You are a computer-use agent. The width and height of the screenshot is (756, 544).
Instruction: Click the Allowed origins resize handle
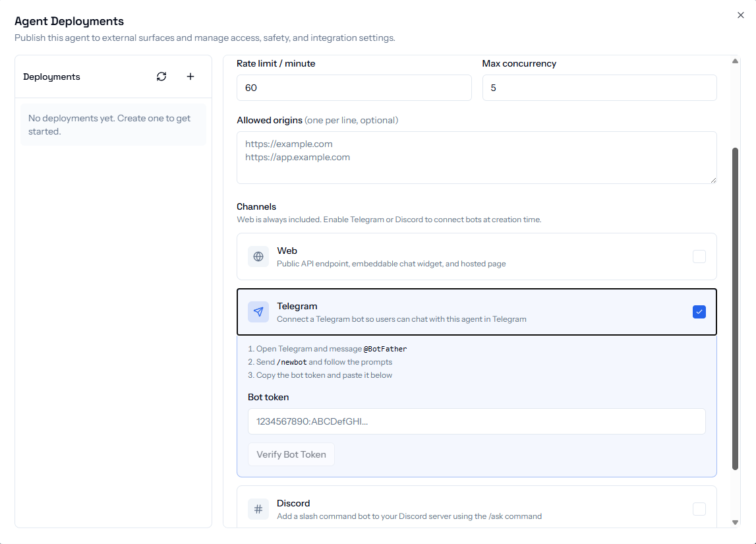pos(712,179)
